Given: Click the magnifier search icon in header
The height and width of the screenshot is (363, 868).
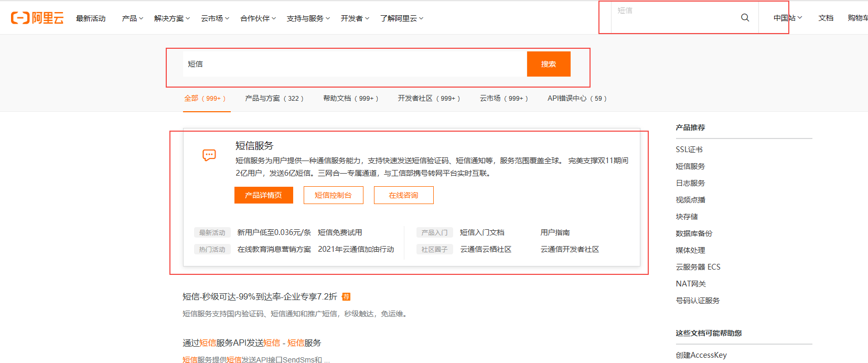Looking at the screenshot, I should coord(745,18).
